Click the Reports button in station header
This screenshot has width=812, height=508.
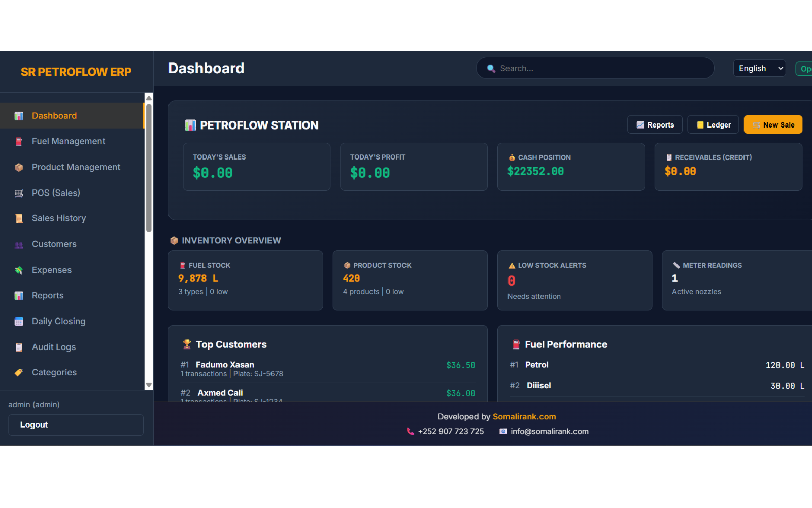pyautogui.click(x=655, y=125)
